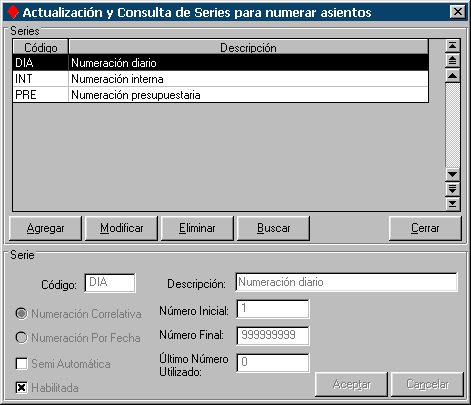Viewport: 471px width, 405px height.
Task: Select the PRE Numeración presupuestaria row
Action: (x=220, y=95)
